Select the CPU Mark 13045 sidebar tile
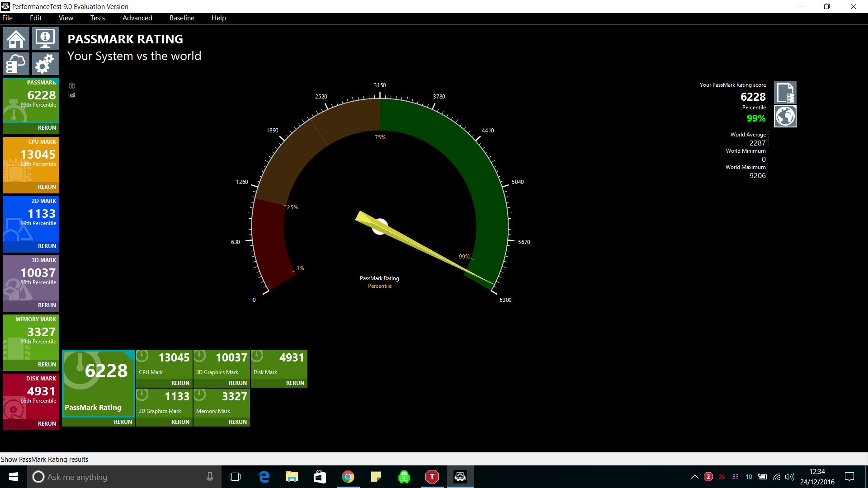The image size is (868, 488). point(31,160)
